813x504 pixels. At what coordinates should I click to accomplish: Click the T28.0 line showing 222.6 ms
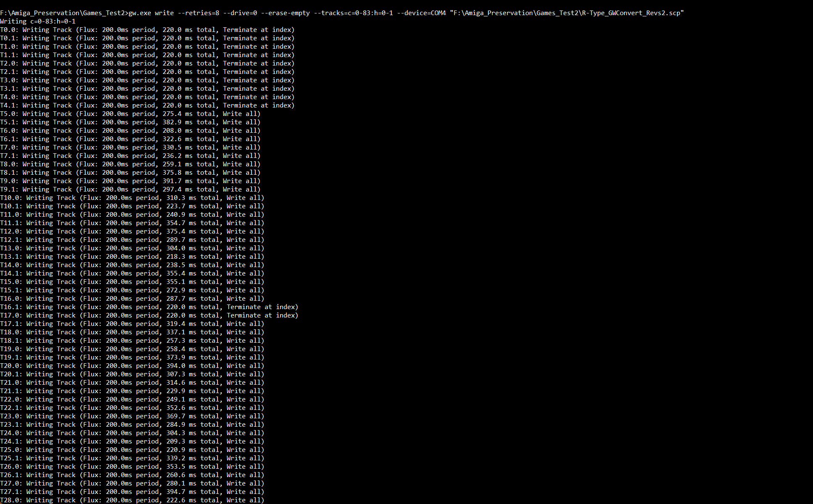tap(132, 500)
